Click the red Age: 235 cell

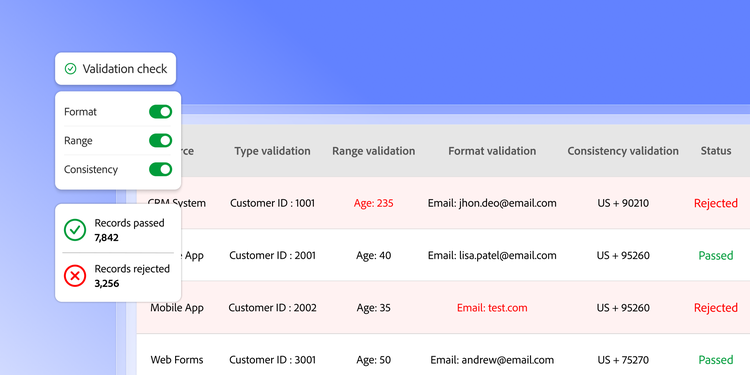[x=374, y=203]
